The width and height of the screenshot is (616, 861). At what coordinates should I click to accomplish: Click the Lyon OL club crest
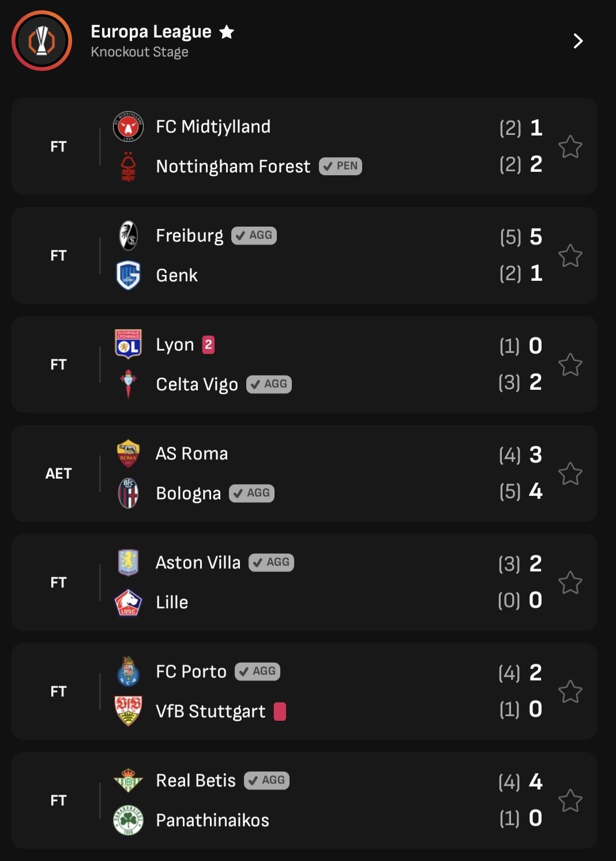pyautogui.click(x=128, y=344)
